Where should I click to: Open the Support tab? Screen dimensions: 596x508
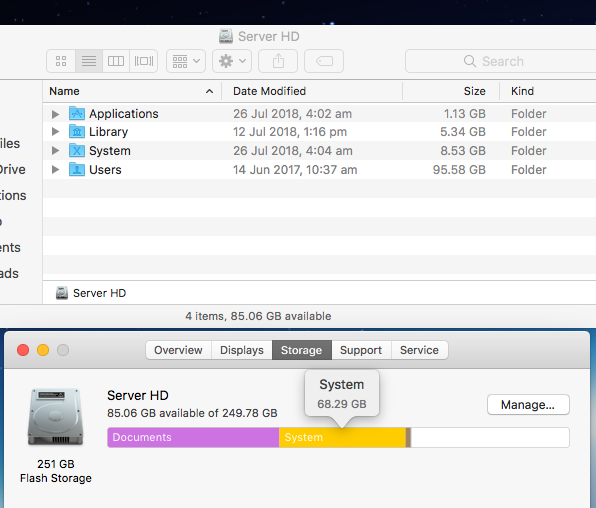pyautogui.click(x=361, y=350)
